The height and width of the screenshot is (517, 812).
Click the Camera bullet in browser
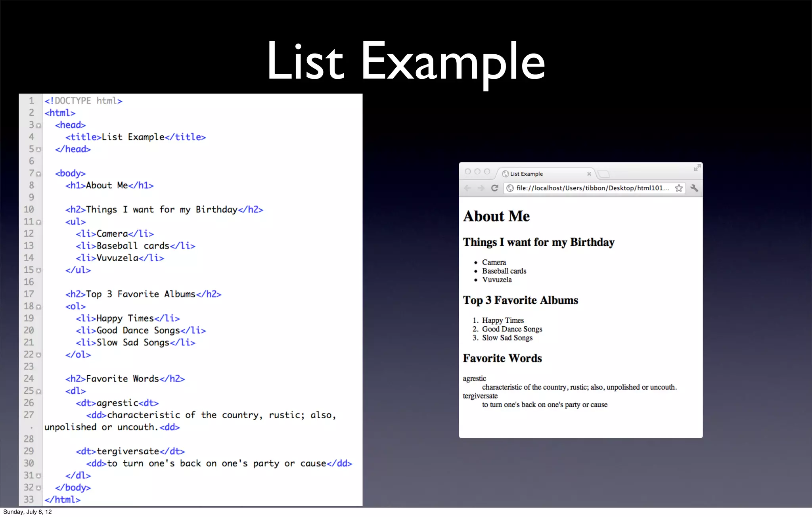[494, 262]
